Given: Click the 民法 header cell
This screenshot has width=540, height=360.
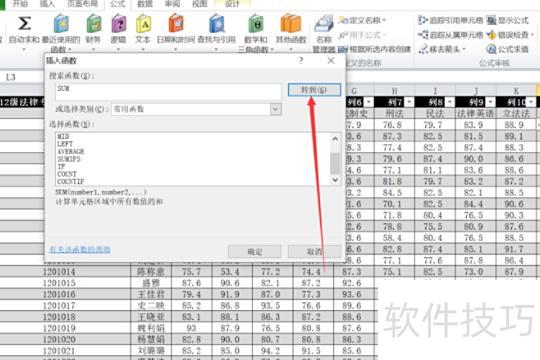Looking at the screenshot, I should point(435,114).
